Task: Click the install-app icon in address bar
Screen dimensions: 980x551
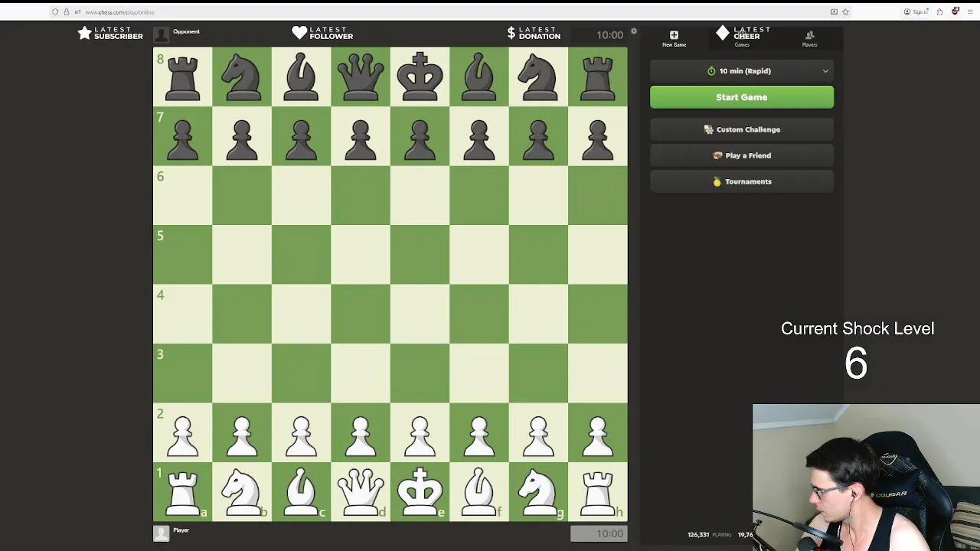Action: tap(834, 11)
